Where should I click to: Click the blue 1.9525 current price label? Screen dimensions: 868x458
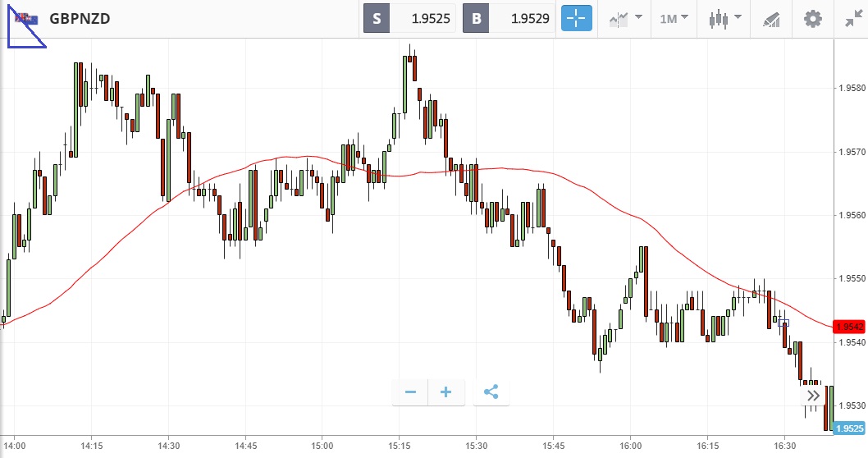click(849, 428)
